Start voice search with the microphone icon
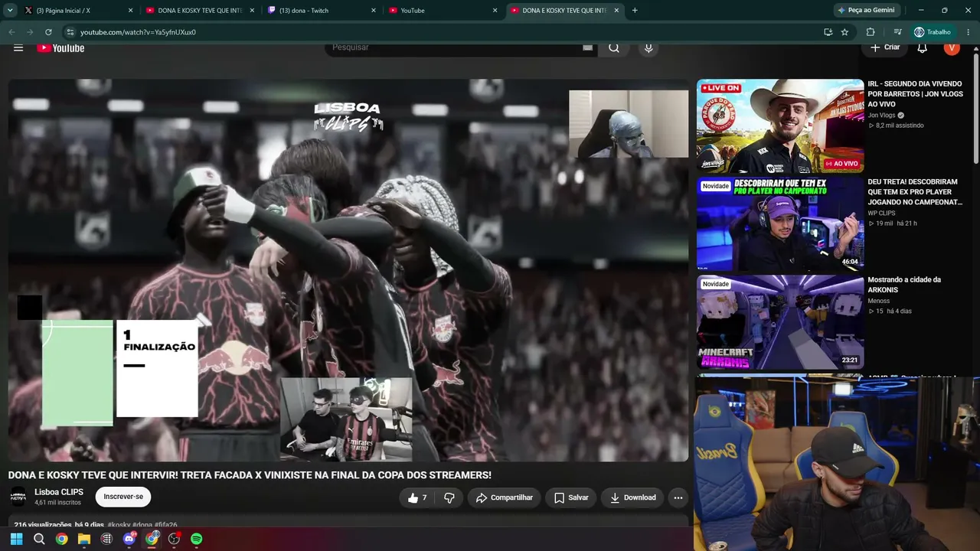Image resolution: width=980 pixels, height=551 pixels. (648, 47)
